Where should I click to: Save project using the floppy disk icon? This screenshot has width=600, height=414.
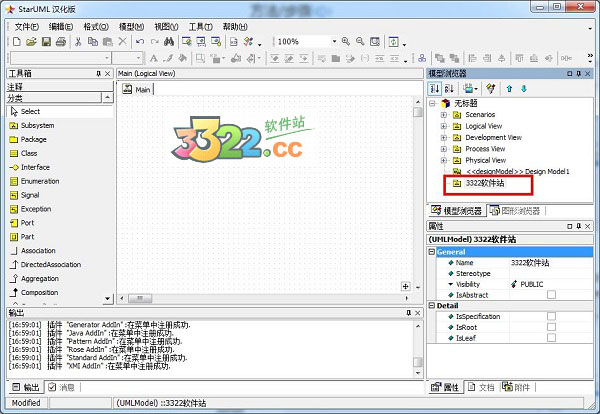click(46, 41)
